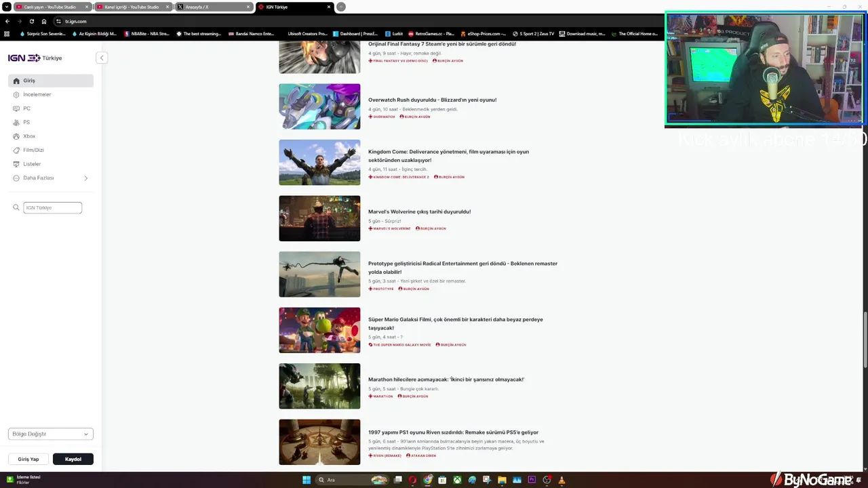Open the Overwatch Rush duyuruldu headline
Screen dimensions: 868x488
432,100
